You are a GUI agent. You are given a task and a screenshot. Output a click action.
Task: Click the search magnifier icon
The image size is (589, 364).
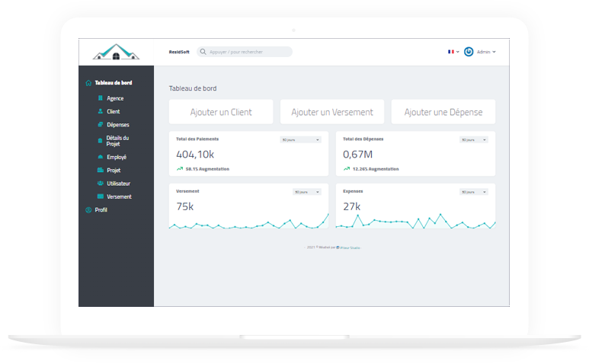coord(203,52)
